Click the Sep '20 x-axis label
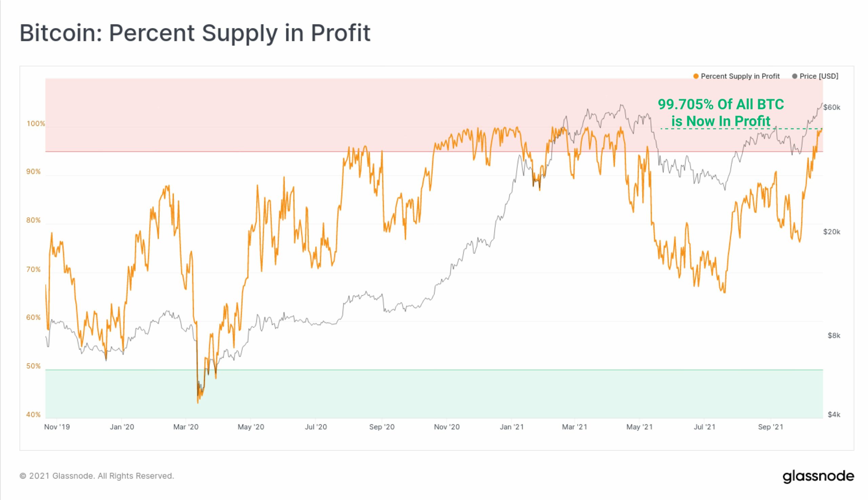868x500 pixels. (x=382, y=427)
